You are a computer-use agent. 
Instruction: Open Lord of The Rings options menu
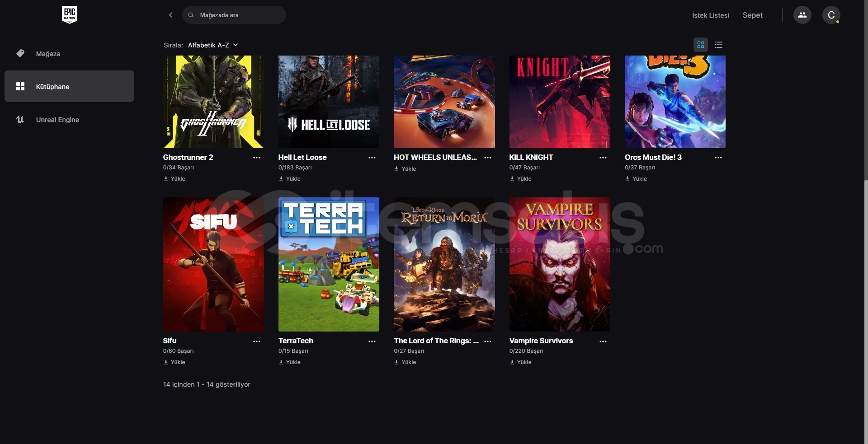[x=488, y=341]
